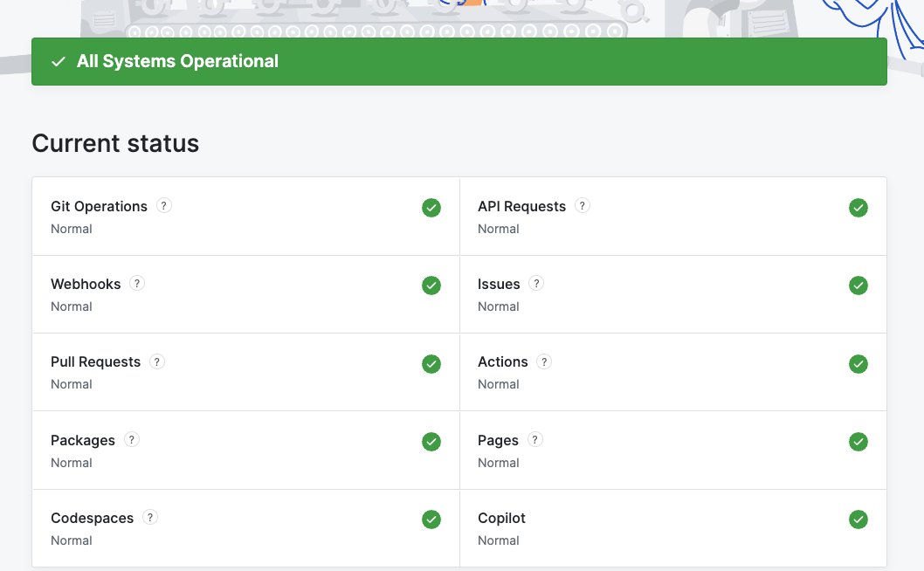Click the Codespaces component name
Viewport: 924px width, 571px height.
tap(92, 518)
